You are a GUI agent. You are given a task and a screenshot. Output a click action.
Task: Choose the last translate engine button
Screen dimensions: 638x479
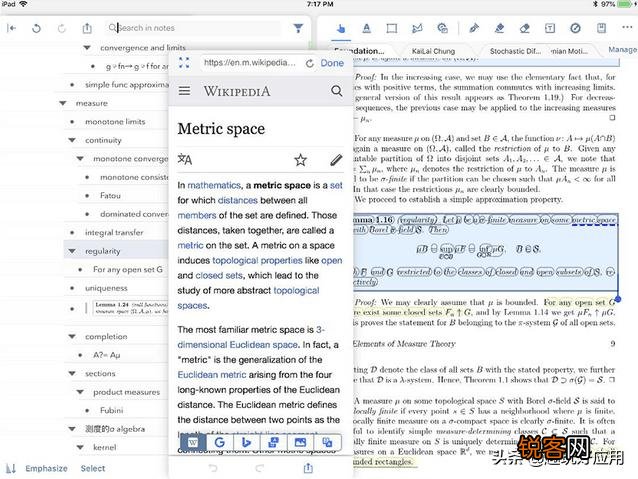click(327, 442)
